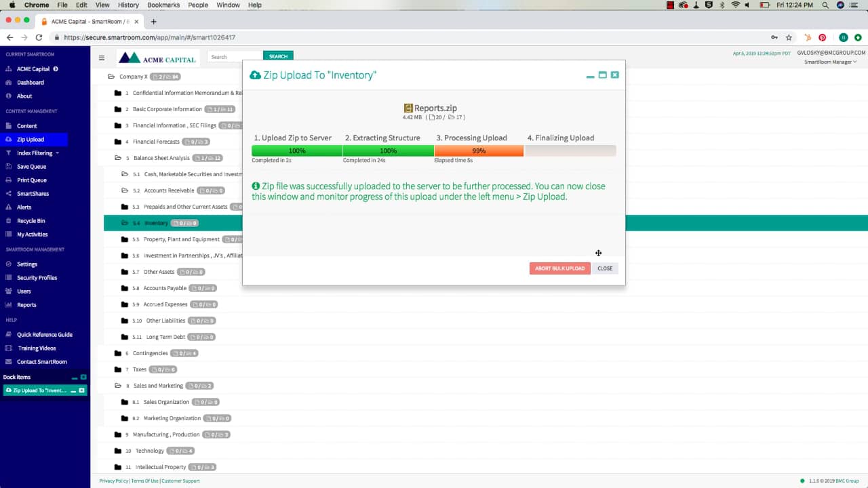Viewport: 868px width, 488px height.
Task: Bookmark page with Chrome star icon
Action: [x=789, y=38]
